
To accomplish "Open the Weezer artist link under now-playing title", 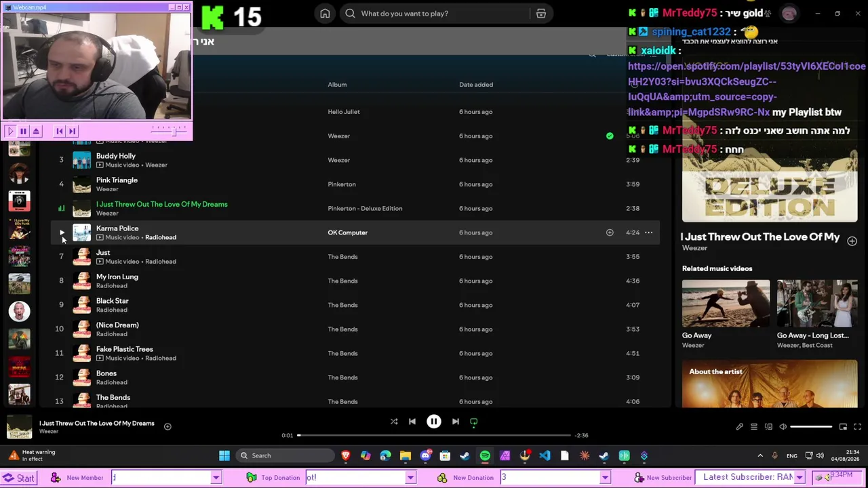I will [x=48, y=432].
